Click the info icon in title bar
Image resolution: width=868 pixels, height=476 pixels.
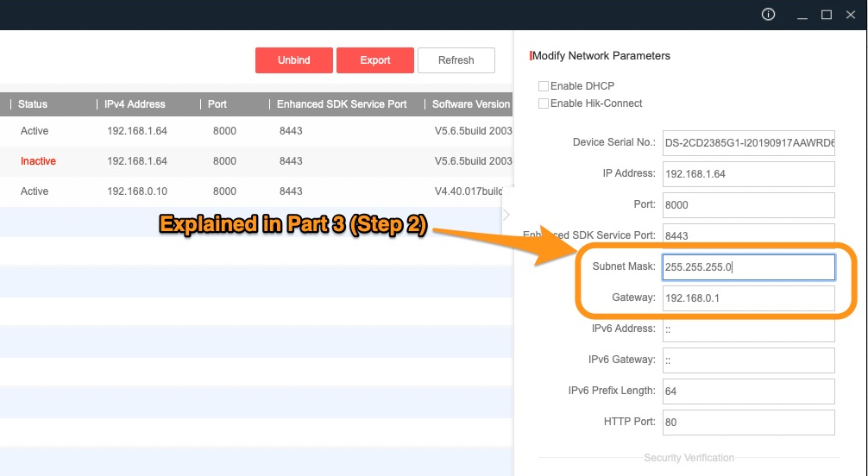(x=768, y=15)
